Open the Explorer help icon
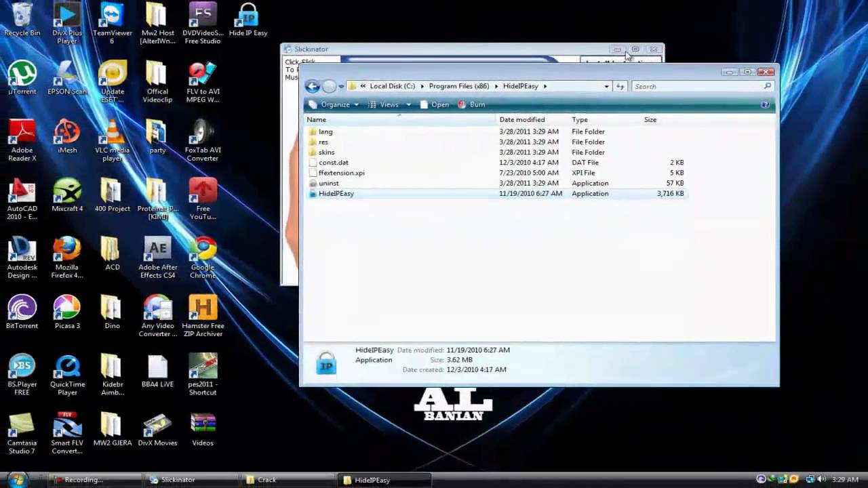The height and width of the screenshot is (488, 868). (765, 104)
